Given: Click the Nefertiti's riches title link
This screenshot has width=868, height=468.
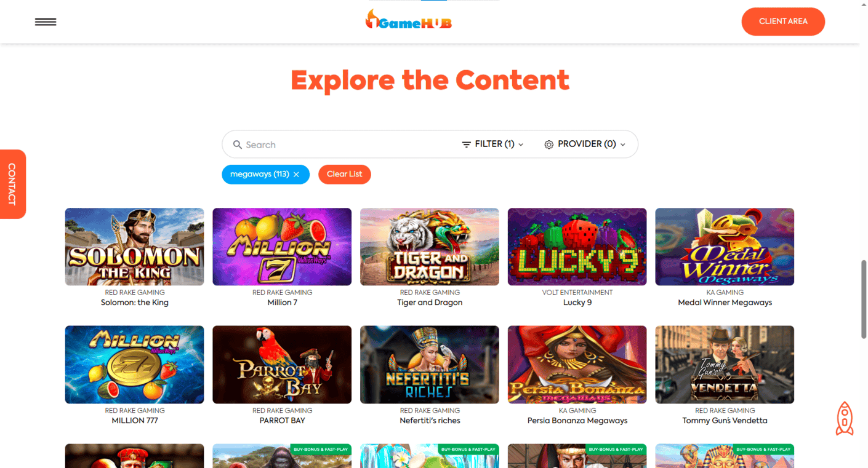Looking at the screenshot, I should (430, 421).
